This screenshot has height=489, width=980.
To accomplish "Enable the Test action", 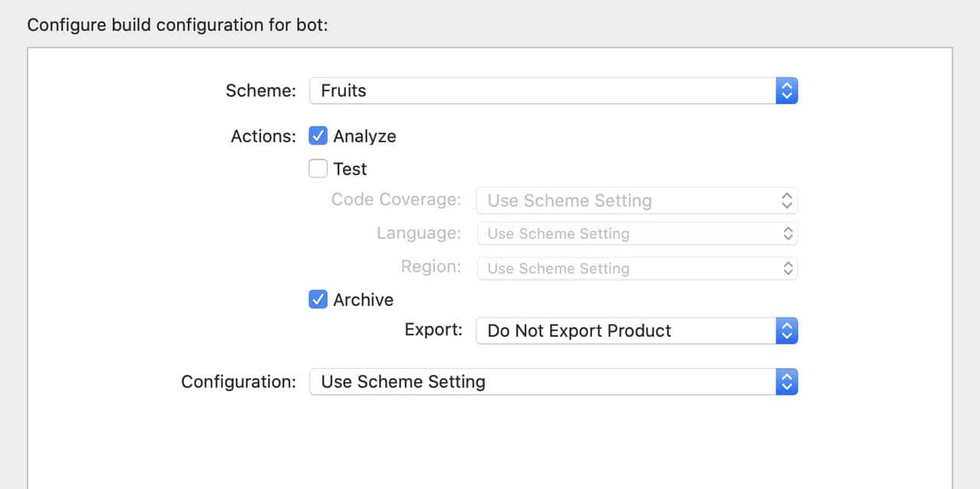I will (318, 168).
